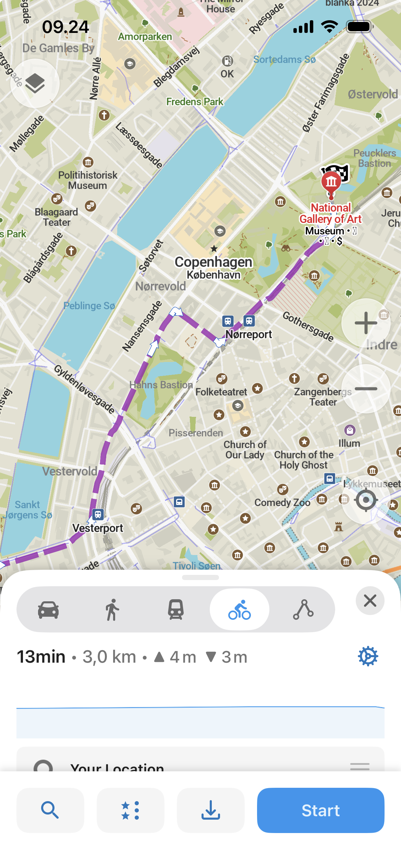Select ruler straight-line routing mode
The image size is (401, 868).
pyautogui.click(x=303, y=610)
